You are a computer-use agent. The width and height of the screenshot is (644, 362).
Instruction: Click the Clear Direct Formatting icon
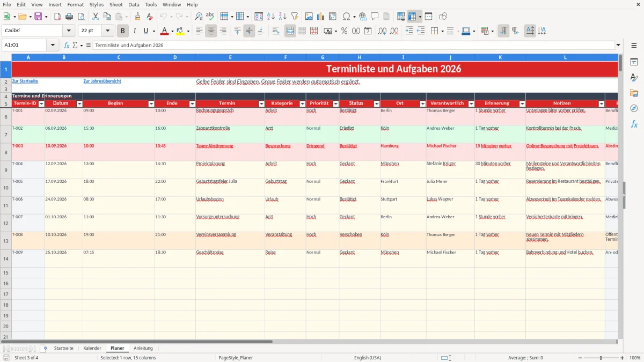(150, 17)
